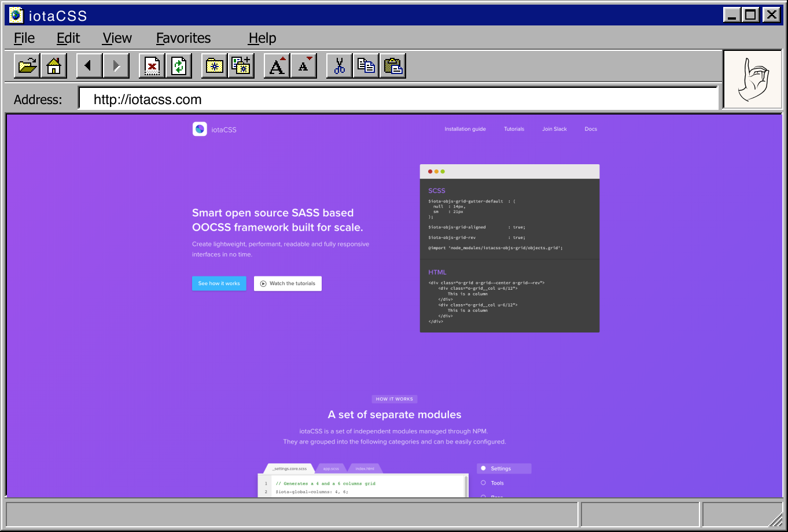Image resolution: width=788 pixels, height=532 pixels.
Task: Click the address bar URL field
Action: [x=399, y=99]
